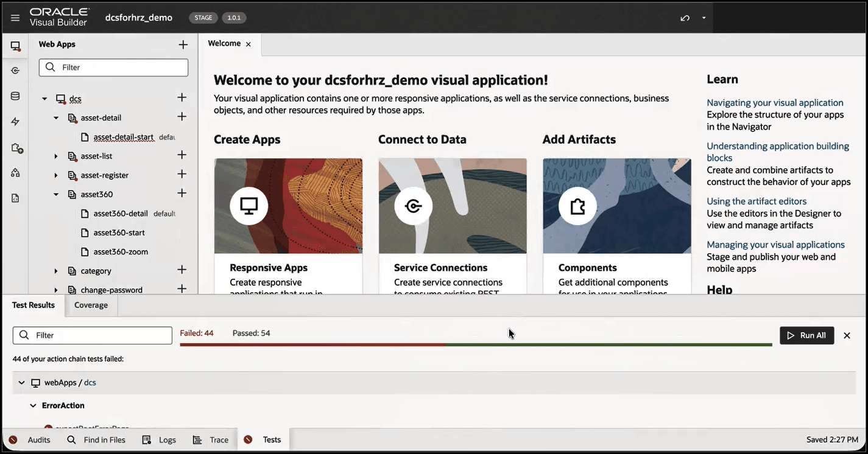
Task: Click the dcsforhrz_demo application name
Action: (139, 18)
